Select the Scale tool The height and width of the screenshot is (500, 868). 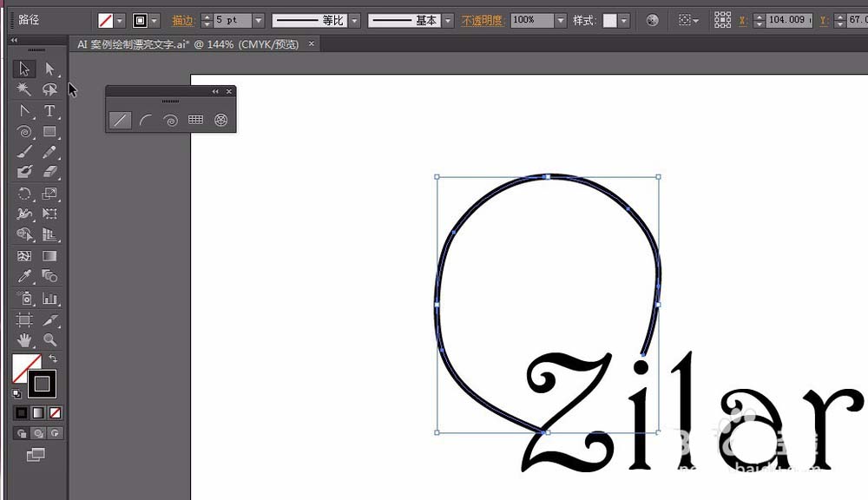pyautogui.click(x=49, y=194)
